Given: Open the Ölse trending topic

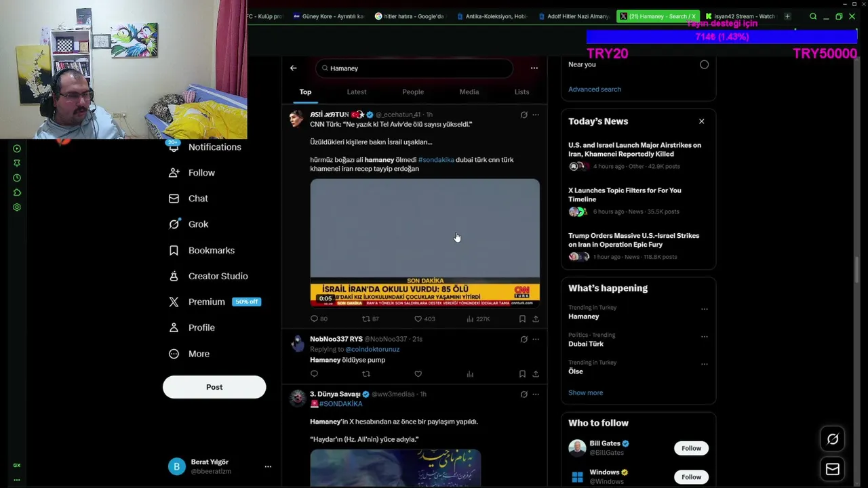Looking at the screenshot, I should point(576,371).
